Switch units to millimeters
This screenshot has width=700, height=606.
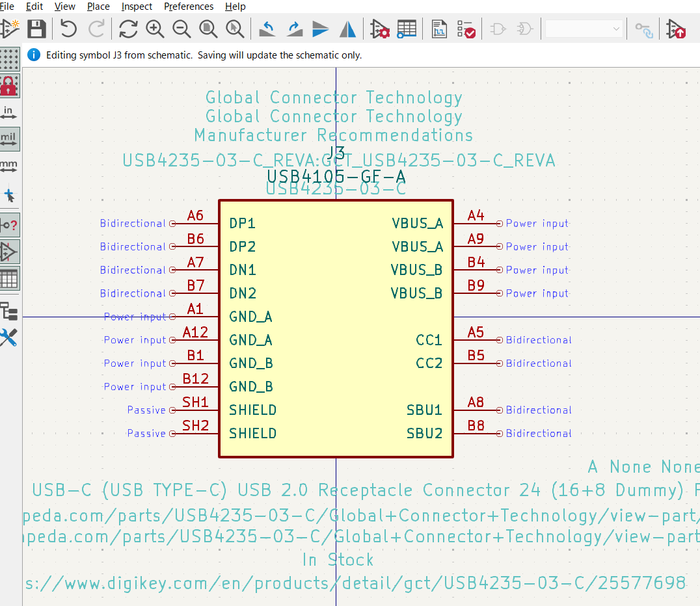pos(9,166)
